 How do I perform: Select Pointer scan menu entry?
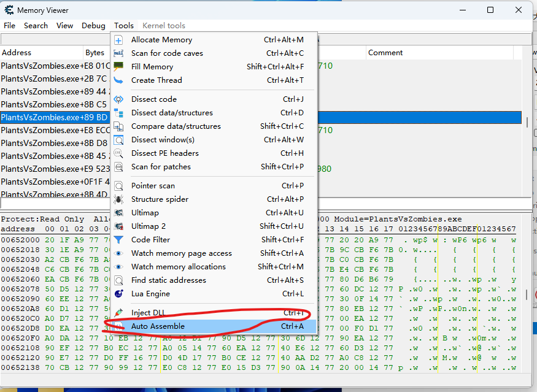point(153,186)
